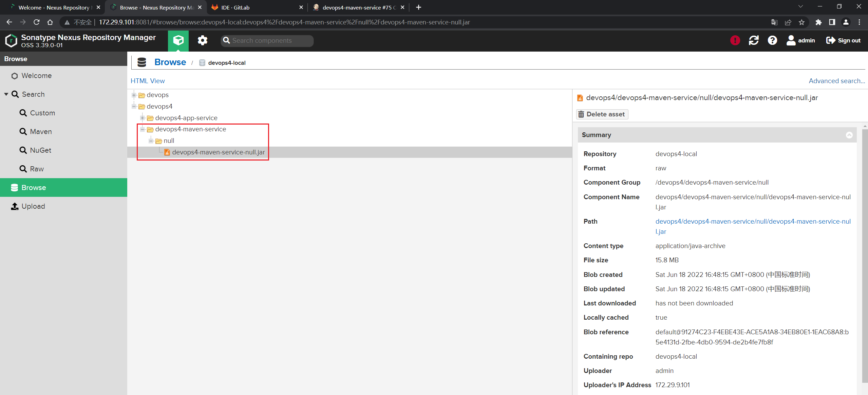Focus the Search components field

click(267, 41)
